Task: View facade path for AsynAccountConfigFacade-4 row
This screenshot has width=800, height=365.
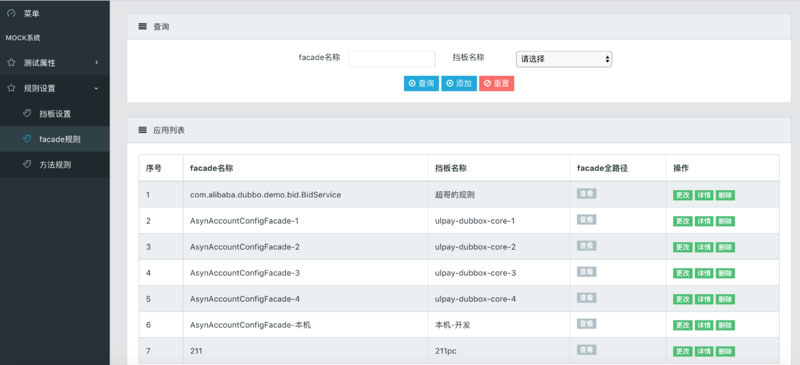Action: coord(587,298)
